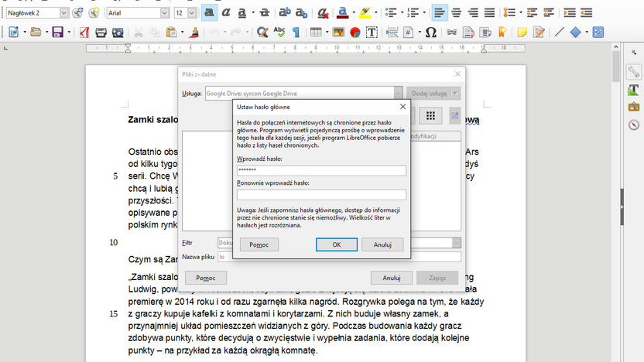
Task: Click Pomoc in master password dialog
Action: [x=259, y=244]
